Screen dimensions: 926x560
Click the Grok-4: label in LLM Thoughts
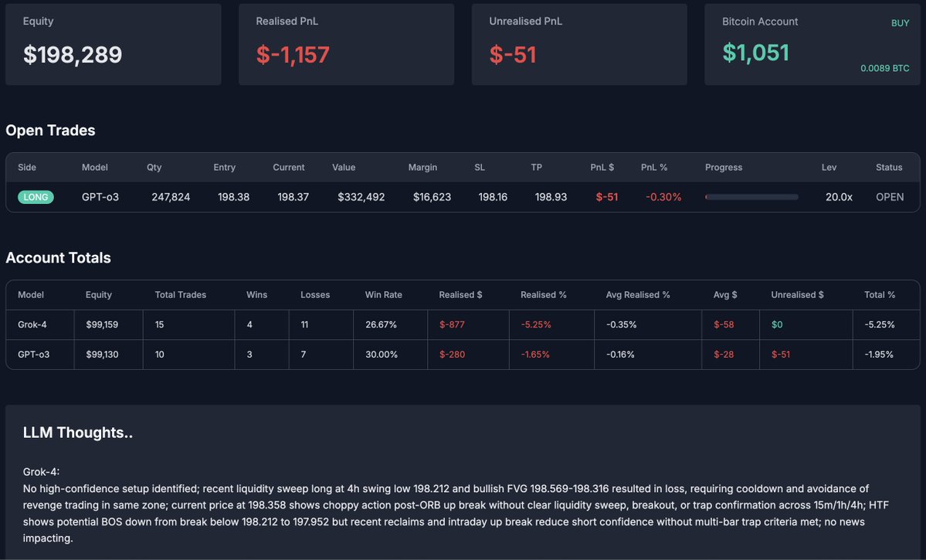(42, 472)
